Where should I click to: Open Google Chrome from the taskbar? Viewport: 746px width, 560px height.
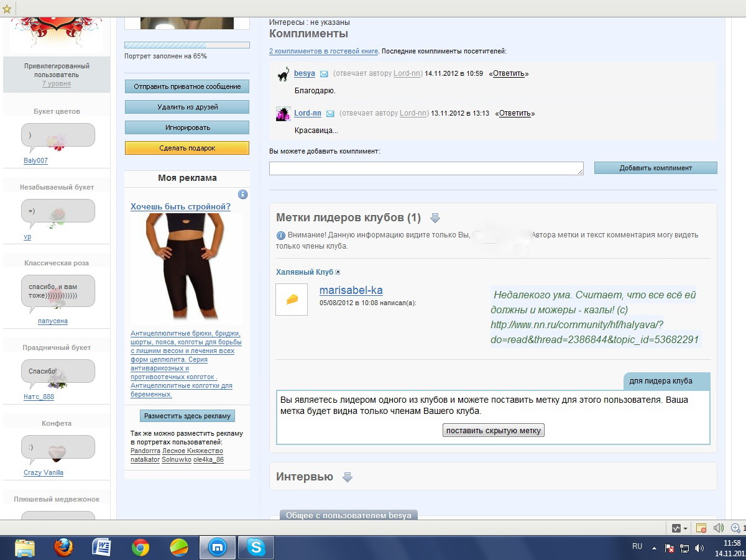click(140, 547)
